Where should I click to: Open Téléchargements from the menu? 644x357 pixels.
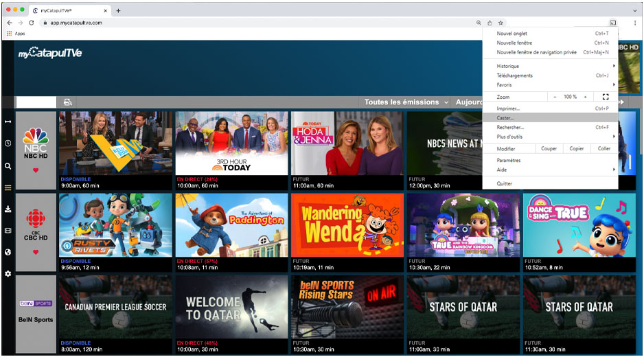551,76
